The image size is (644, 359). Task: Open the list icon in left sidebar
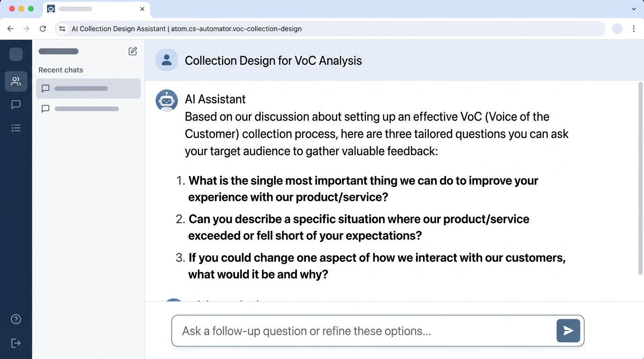pyautogui.click(x=16, y=128)
